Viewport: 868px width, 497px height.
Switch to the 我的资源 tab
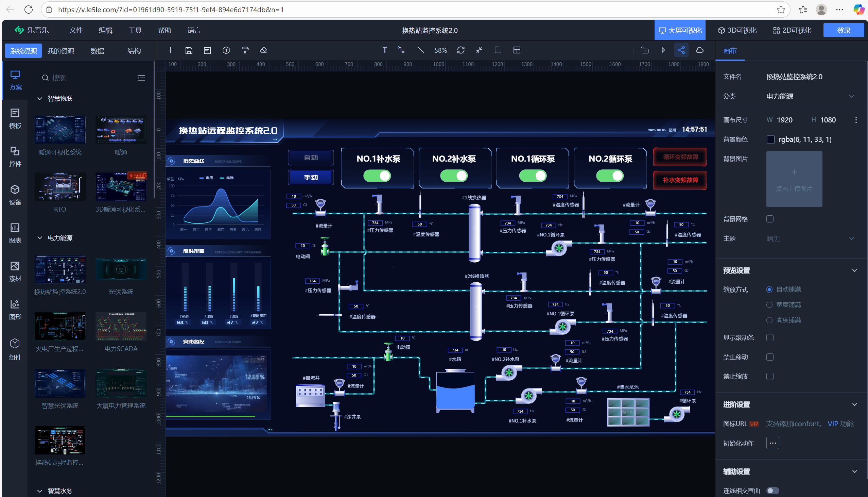(x=61, y=51)
